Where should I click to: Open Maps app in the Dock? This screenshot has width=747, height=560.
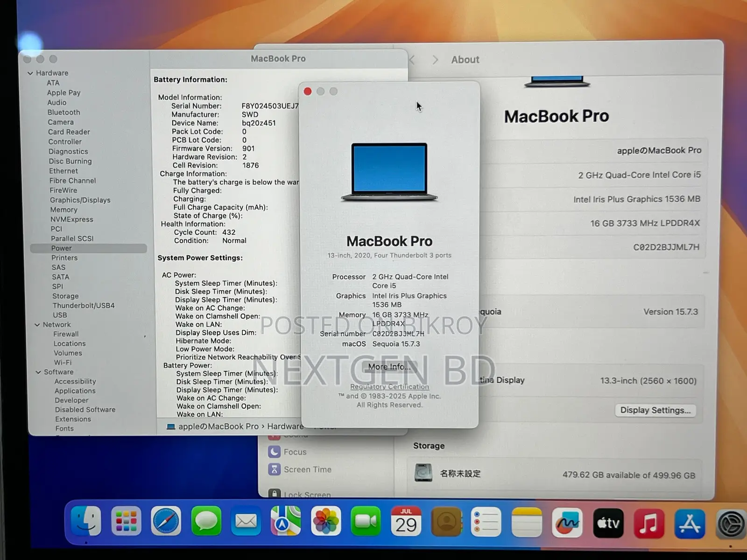coord(286,521)
